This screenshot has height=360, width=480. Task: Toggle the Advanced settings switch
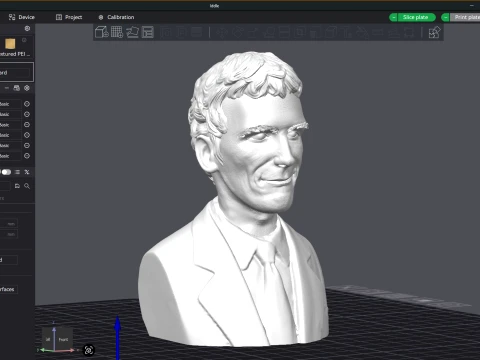pyautogui.click(x=6, y=172)
